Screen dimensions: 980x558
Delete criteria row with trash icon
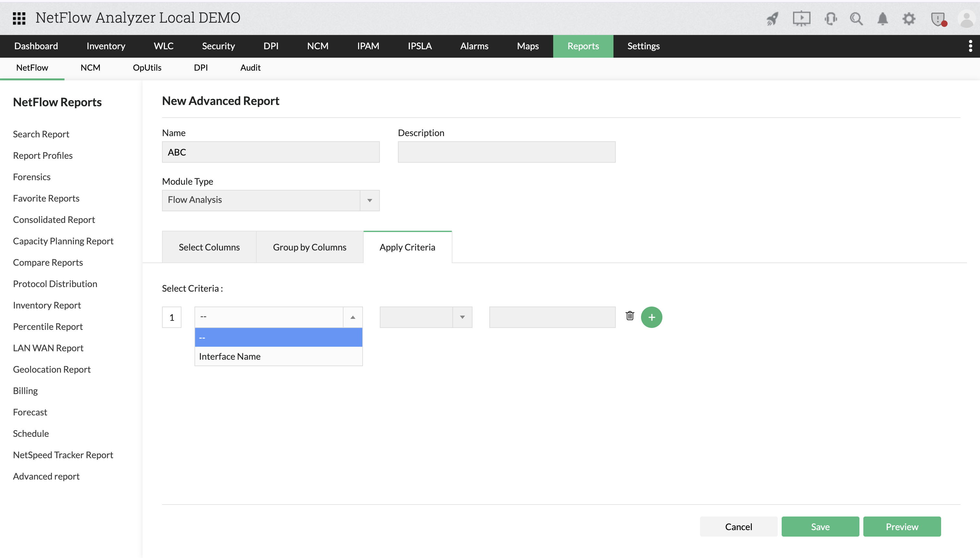[630, 316]
